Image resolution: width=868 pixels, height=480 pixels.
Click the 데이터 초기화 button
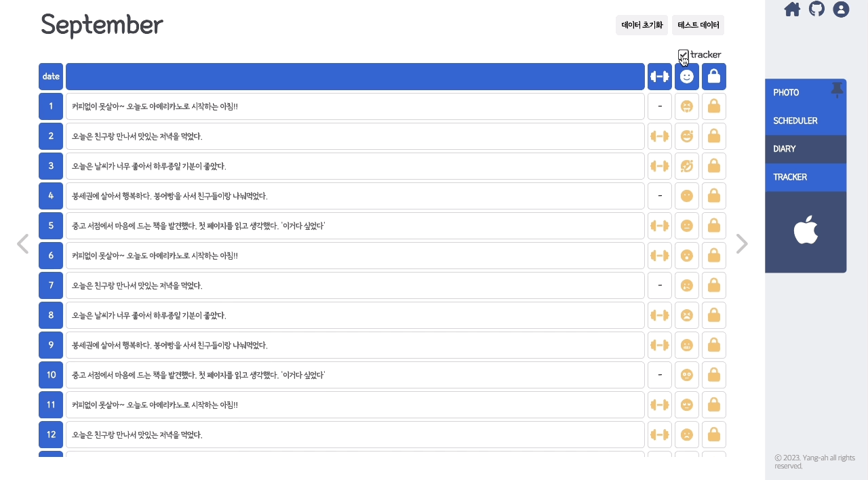[642, 25]
